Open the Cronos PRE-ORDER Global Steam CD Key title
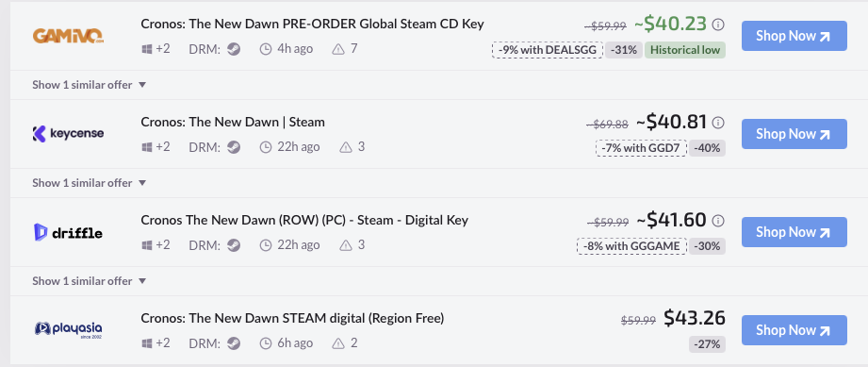The image size is (868, 367). click(x=312, y=24)
